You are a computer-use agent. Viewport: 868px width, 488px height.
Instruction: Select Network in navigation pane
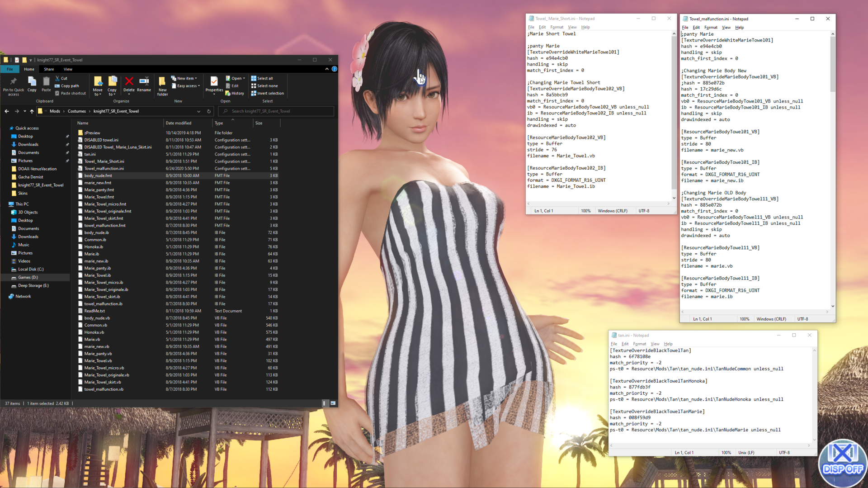(23, 297)
